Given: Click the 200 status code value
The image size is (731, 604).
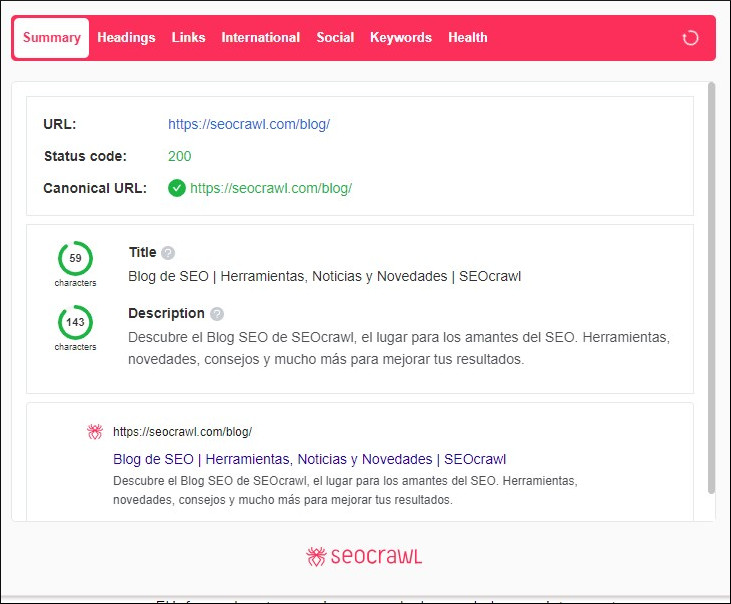Looking at the screenshot, I should click(179, 156).
